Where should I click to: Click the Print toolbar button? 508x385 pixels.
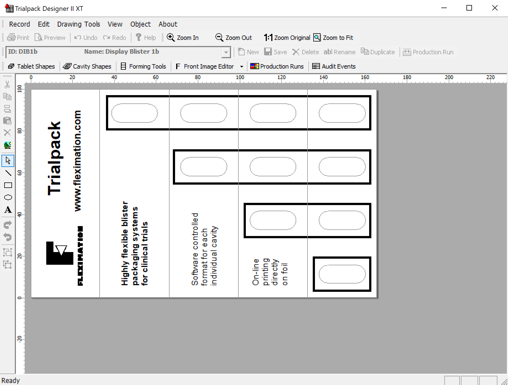tap(18, 38)
